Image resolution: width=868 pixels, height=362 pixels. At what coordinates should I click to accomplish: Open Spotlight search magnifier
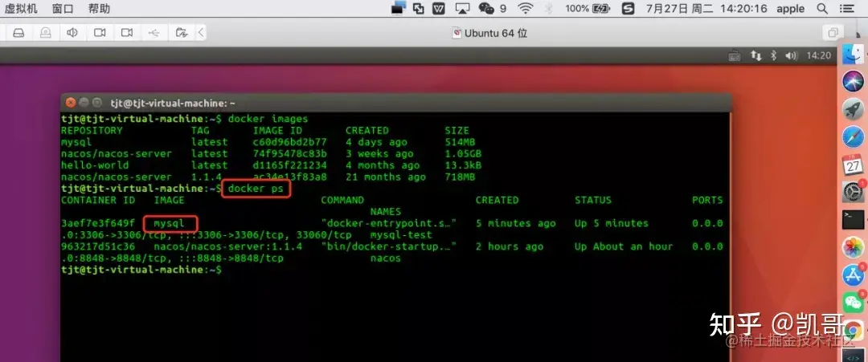pos(823,8)
